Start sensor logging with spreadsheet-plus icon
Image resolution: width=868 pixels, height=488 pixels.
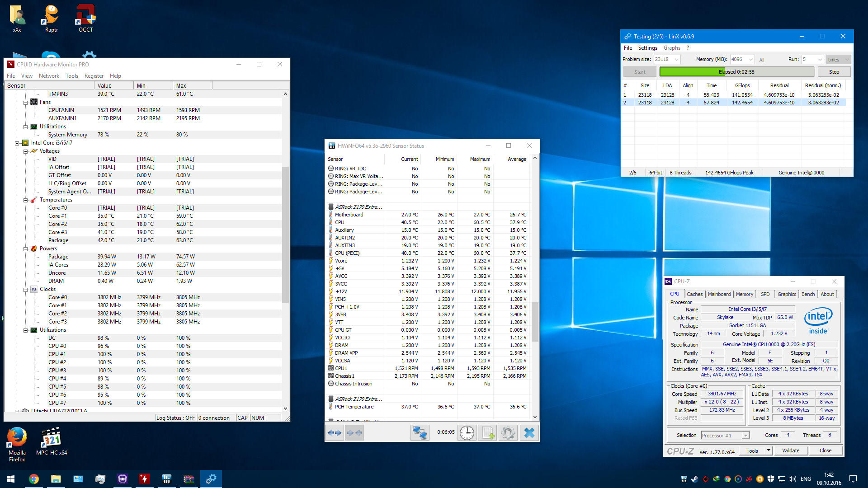487,433
